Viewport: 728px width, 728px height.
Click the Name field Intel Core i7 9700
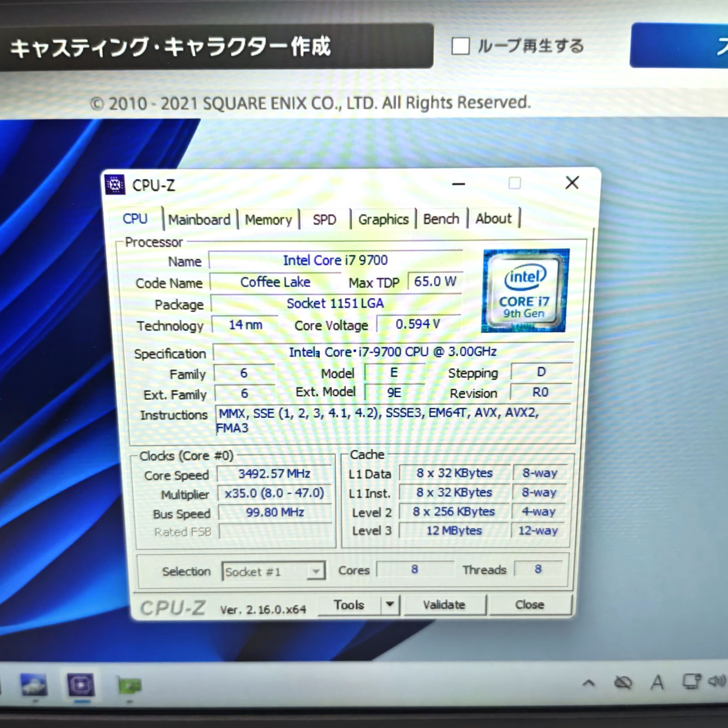(336, 260)
